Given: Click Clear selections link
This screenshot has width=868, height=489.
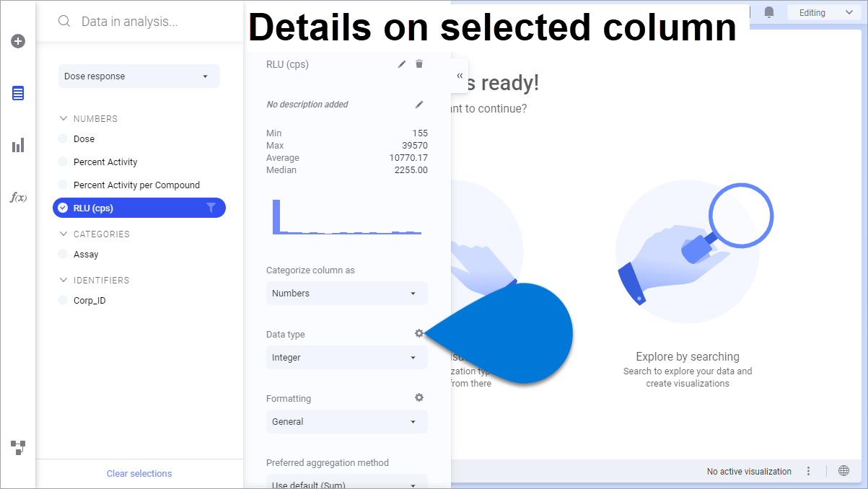Looking at the screenshot, I should 139,473.
